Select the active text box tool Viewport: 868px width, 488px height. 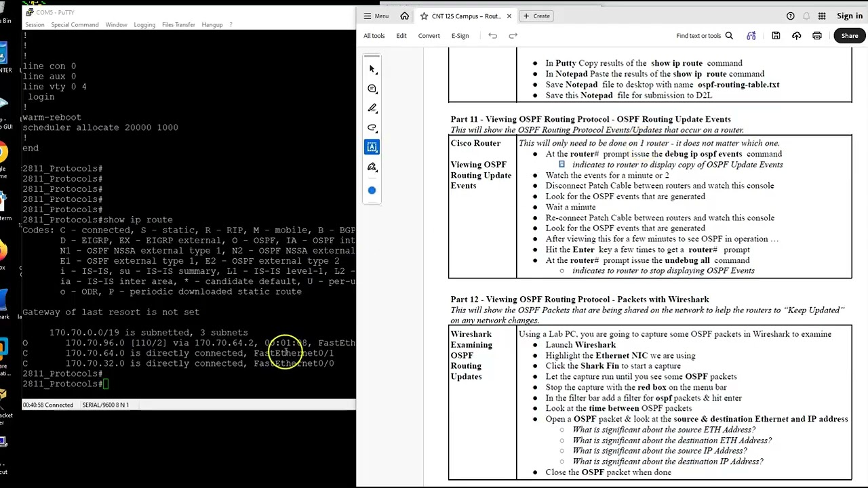(x=372, y=147)
